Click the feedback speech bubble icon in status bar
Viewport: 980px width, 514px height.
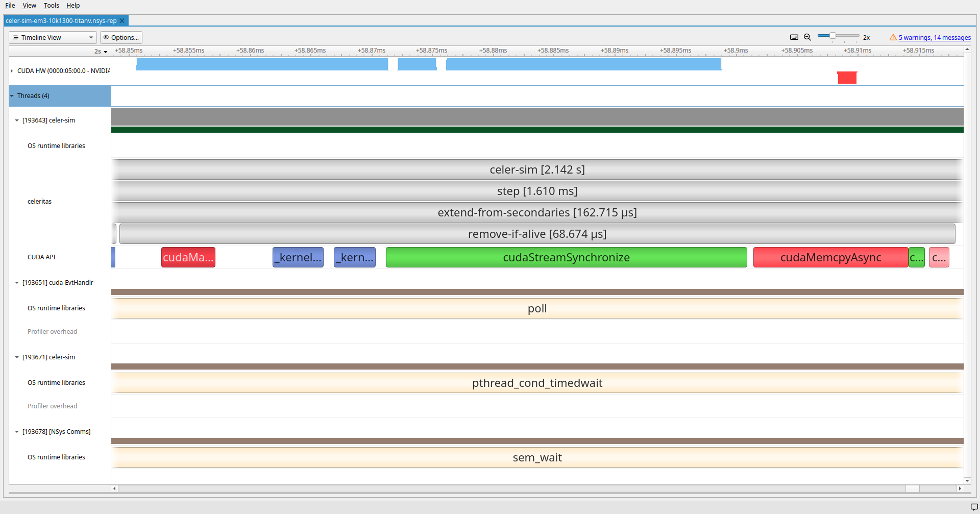tap(974, 507)
